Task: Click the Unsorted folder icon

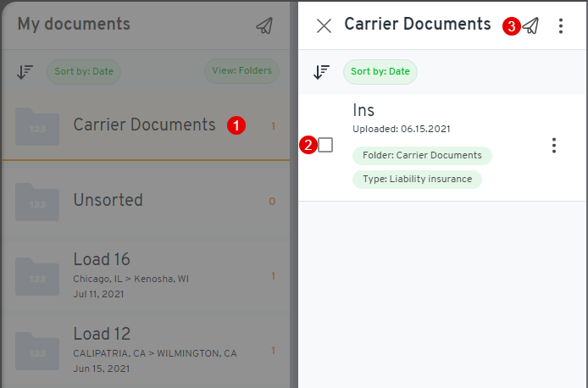Action: (x=37, y=202)
